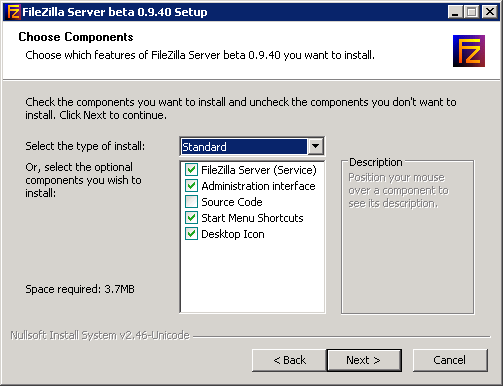The width and height of the screenshot is (503, 386).
Task: Cancel the FileZilla Server setup
Action: (450, 360)
